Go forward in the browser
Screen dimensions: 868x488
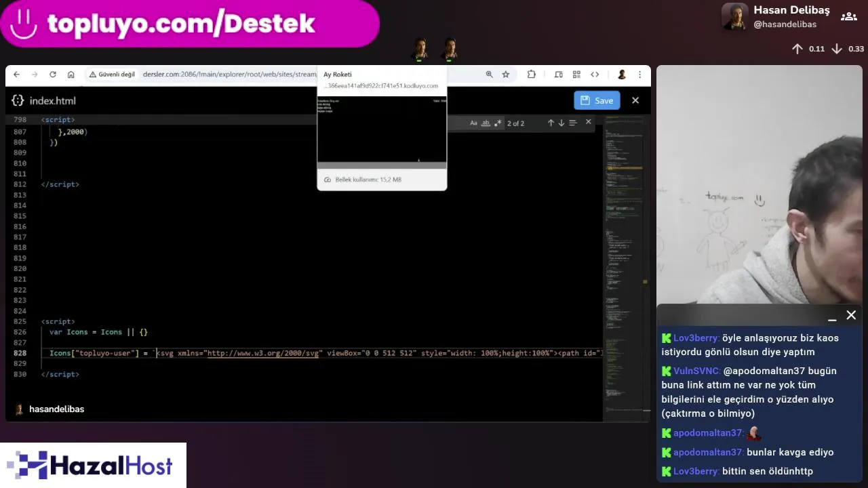point(35,75)
